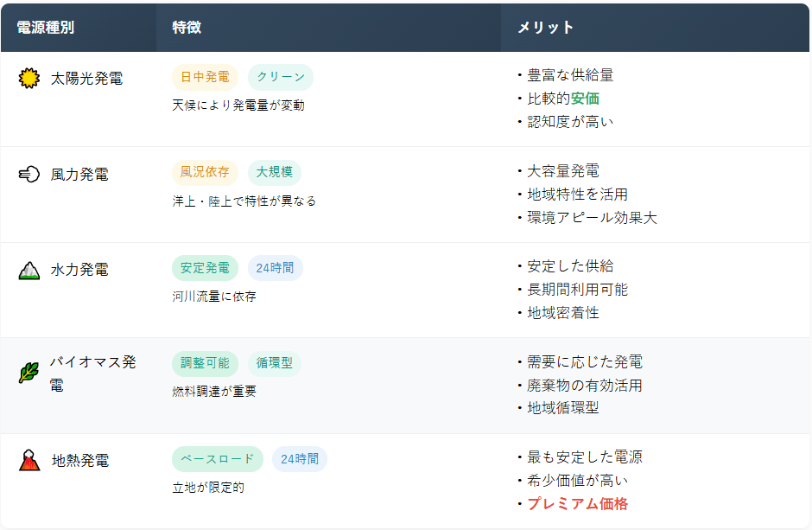Click the 日中発電 tag
This screenshot has width=812, height=530.
205,77
